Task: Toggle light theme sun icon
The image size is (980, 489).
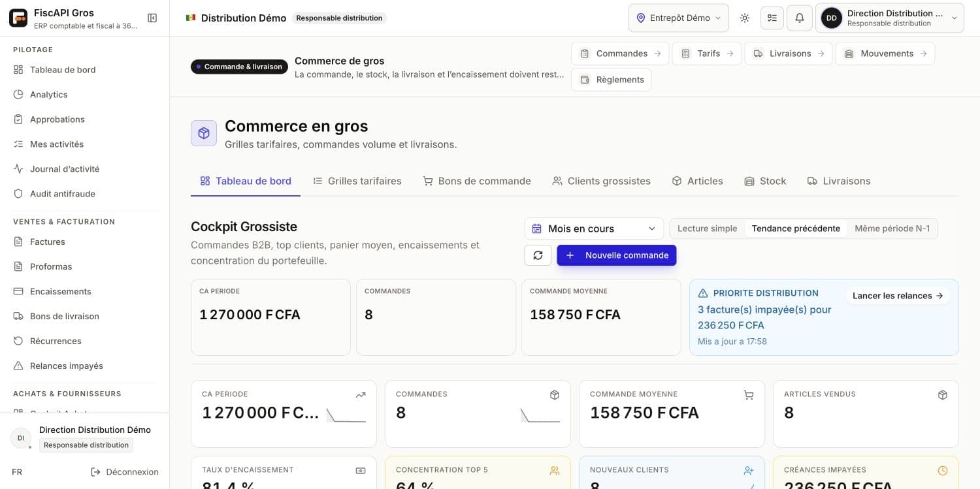Action: (745, 18)
